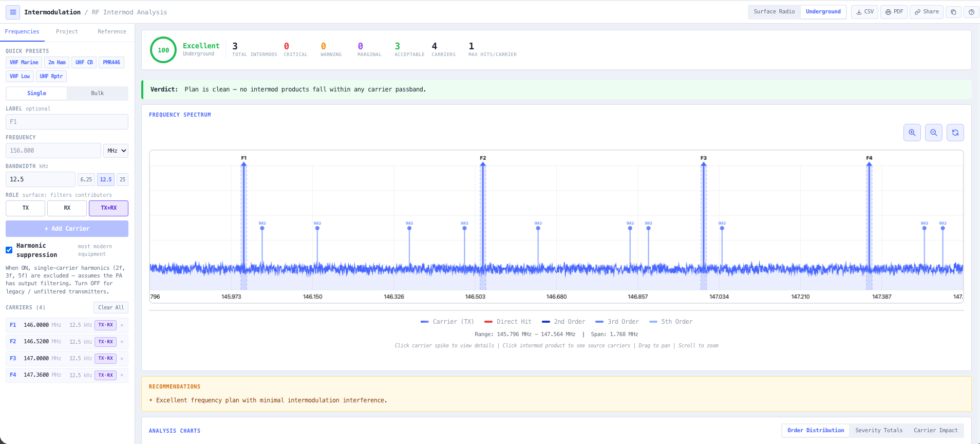Click the copy icon in top toolbar
Image resolution: width=980 pixels, height=444 pixels.
tap(953, 12)
